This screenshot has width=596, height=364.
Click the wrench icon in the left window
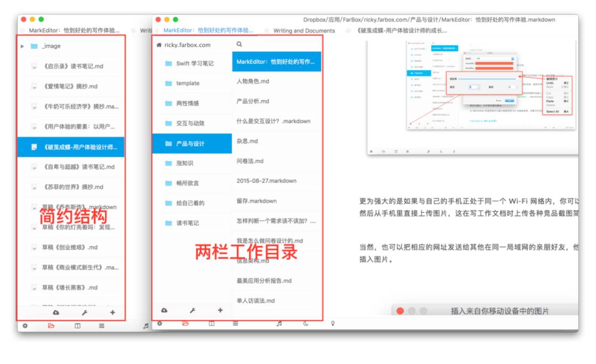(x=85, y=312)
